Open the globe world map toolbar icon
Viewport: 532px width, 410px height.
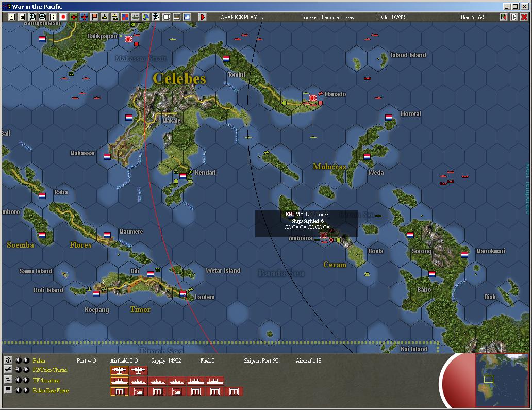[x=146, y=17]
